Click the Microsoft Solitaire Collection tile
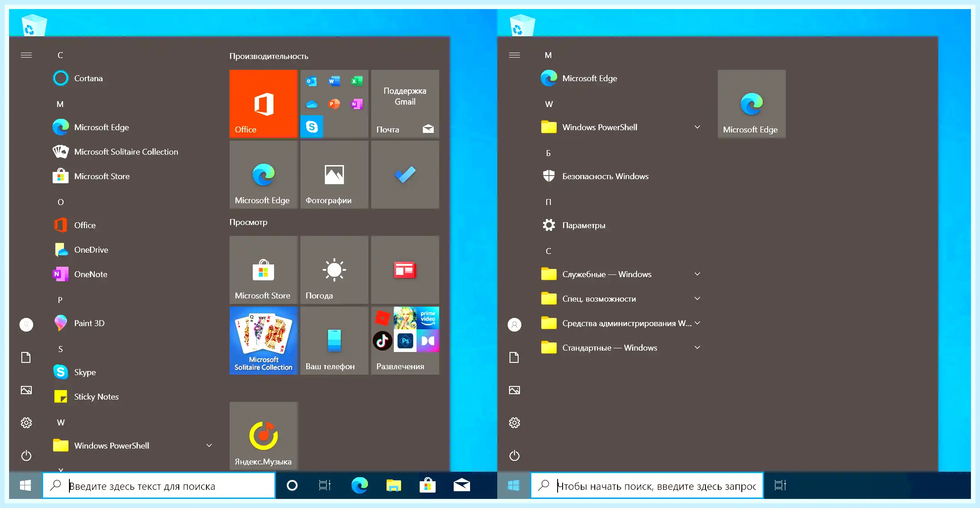The image size is (980, 508). (264, 341)
